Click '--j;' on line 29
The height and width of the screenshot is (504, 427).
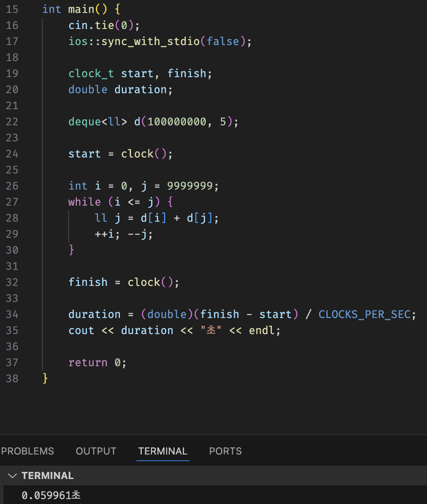(140, 234)
